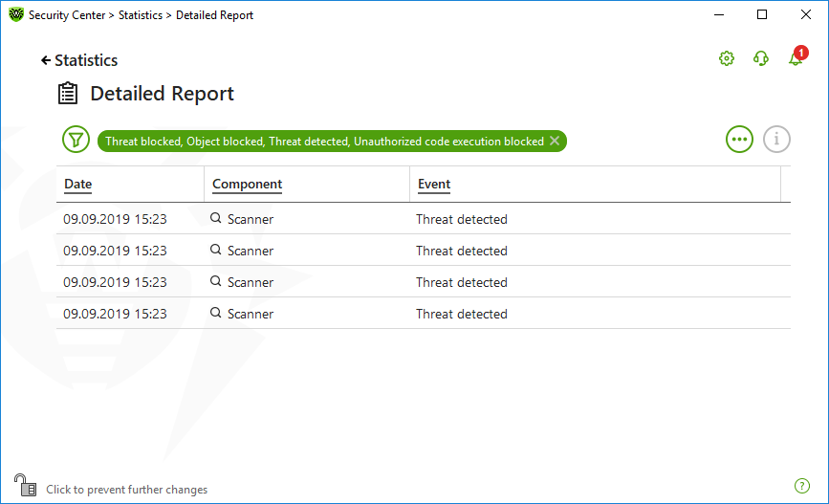The image size is (829, 504).
Task: Sort the table by Component column
Action: [247, 184]
